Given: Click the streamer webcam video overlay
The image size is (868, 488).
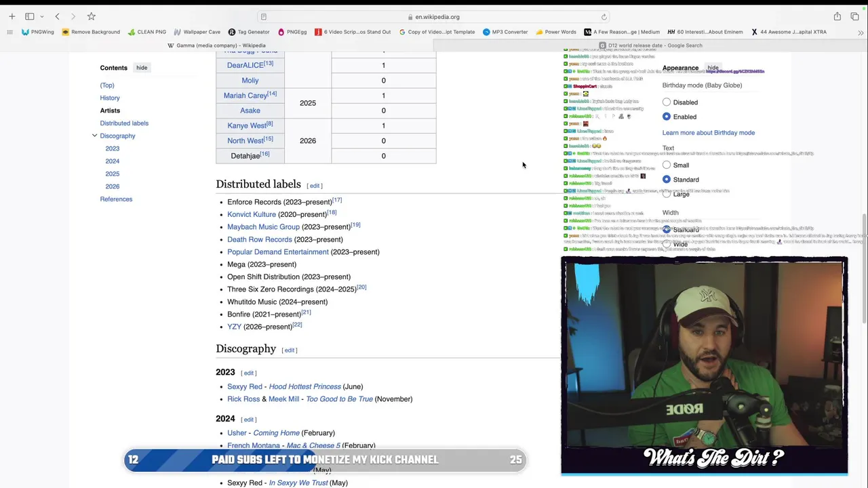Looking at the screenshot, I should (705, 365).
